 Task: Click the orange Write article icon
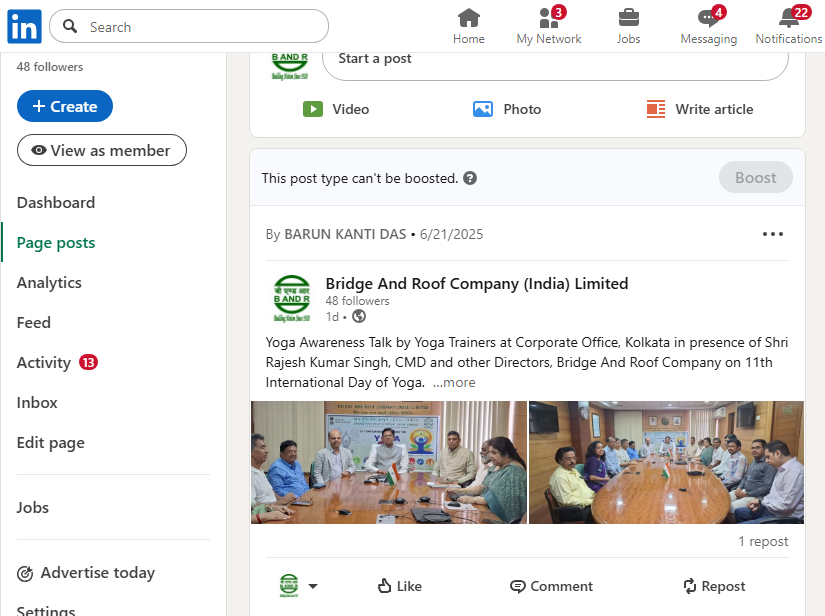[656, 109]
